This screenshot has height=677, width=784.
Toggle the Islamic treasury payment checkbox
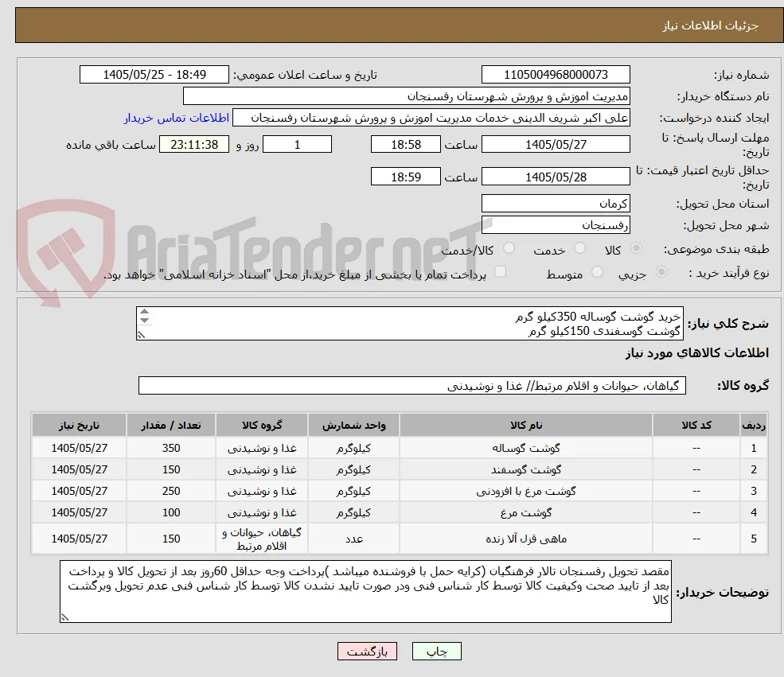point(500,271)
